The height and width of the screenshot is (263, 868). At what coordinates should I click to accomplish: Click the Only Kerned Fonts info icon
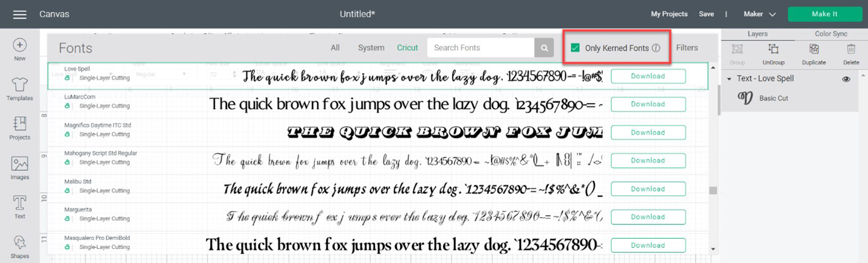click(656, 48)
